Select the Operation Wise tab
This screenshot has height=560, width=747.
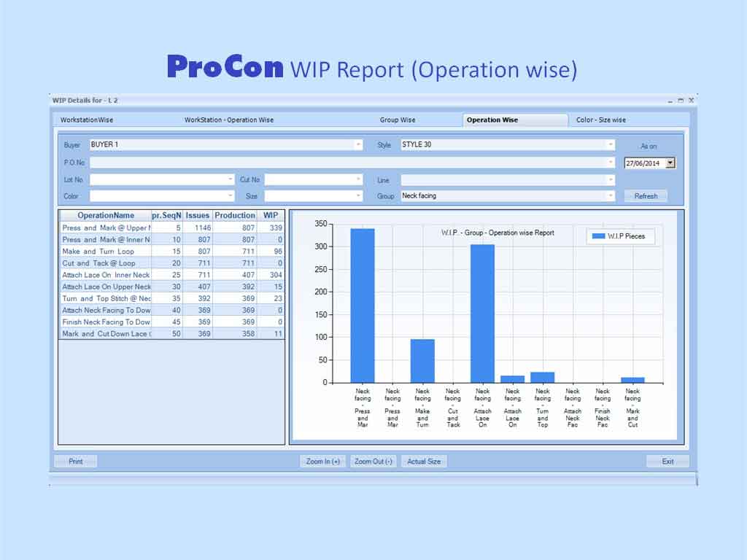point(515,120)
